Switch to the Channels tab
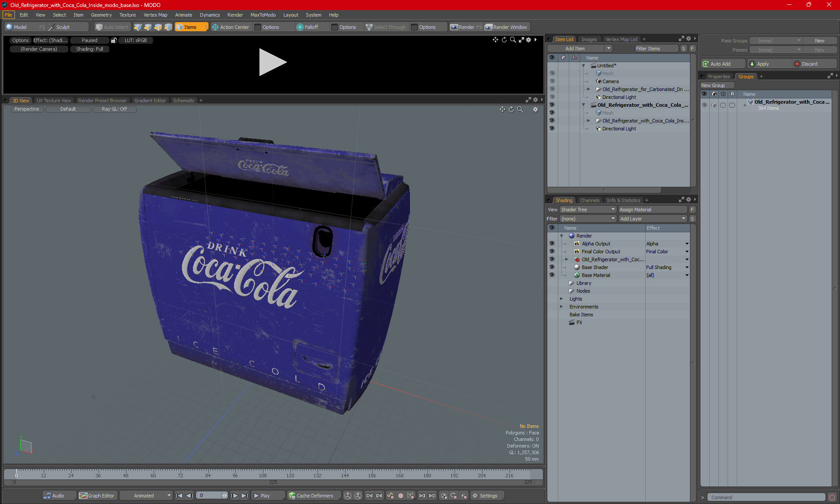The image size is (840, 504). click(x=590, y=200)
